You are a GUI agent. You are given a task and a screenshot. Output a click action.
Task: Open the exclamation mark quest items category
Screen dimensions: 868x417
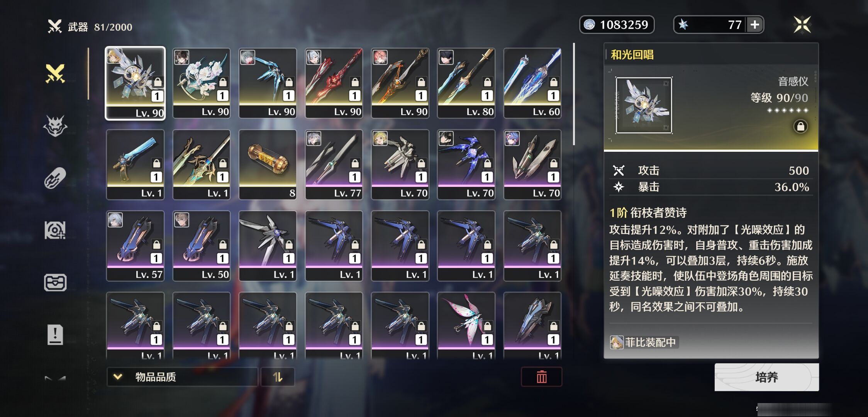point(55,334)
